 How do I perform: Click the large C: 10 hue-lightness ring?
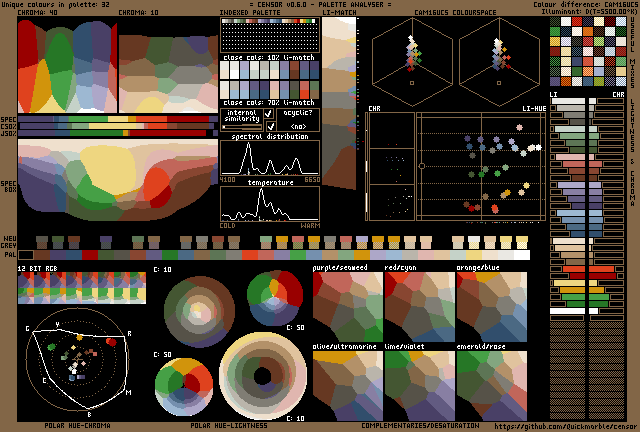(x=263, y=376)
